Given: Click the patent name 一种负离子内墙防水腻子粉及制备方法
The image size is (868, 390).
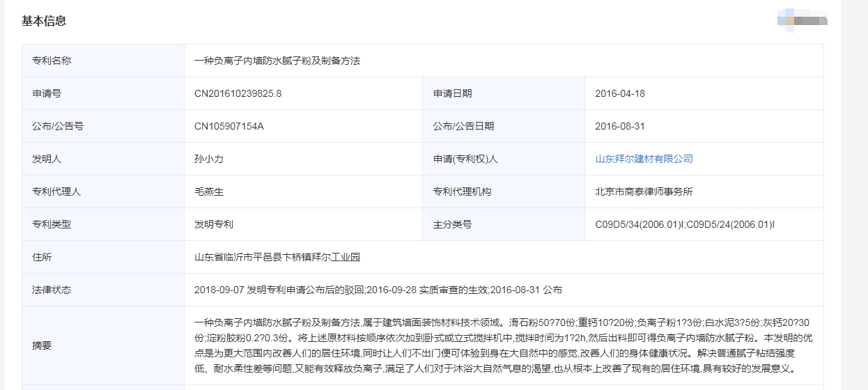Looking at the screenshot, I should pyautogui.click(x=277, y=61).
